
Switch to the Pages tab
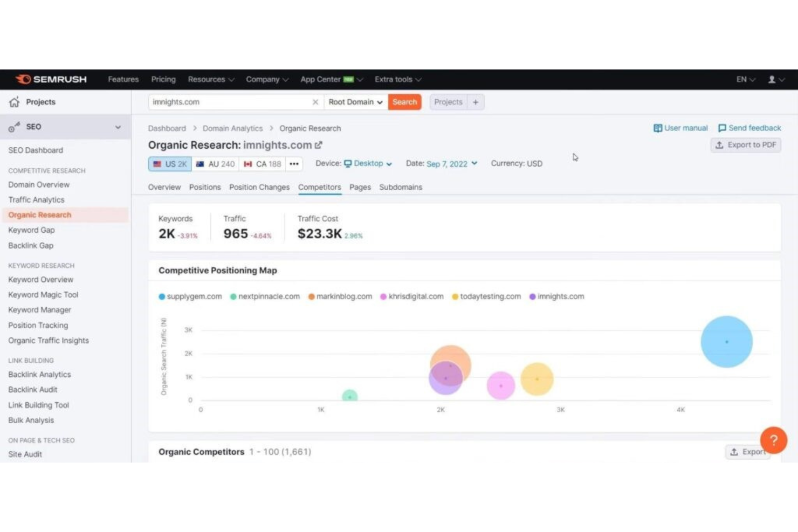360,187
